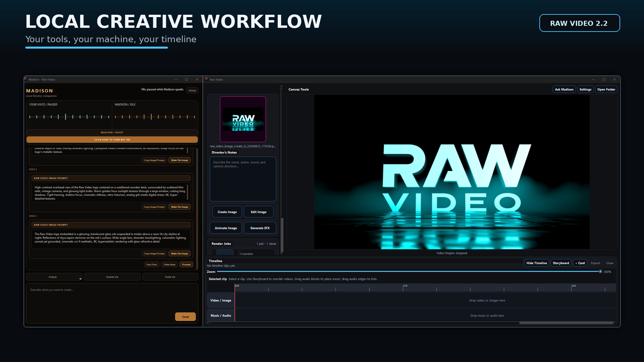
Task: Copy the image prompt above Idea 2
Action: tap(154, 160)
